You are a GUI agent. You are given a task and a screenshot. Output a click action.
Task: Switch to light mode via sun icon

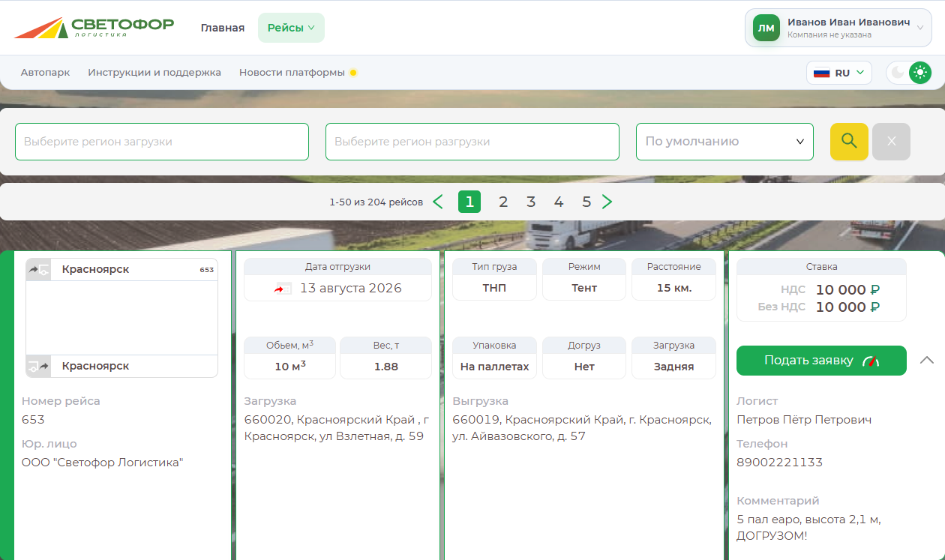[919, 73]
